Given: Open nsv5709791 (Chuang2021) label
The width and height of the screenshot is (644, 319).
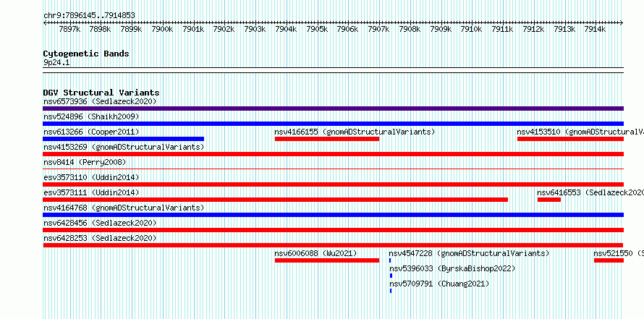Looking at the screenshot, I should tap(439, 284).
